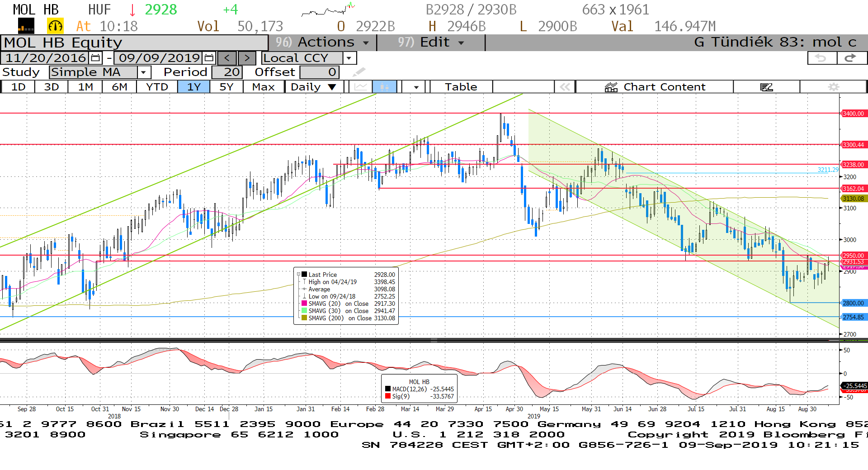
Task: Click the intraday sparkline mini chart
Action: [329, 9]
